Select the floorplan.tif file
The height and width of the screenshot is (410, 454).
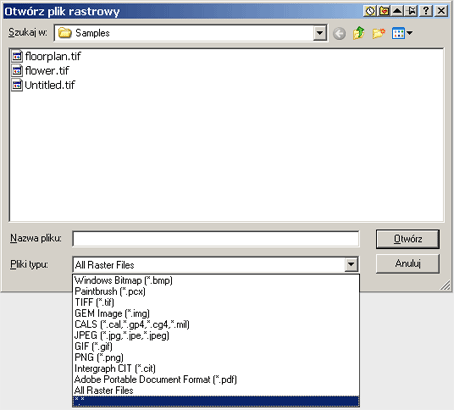[x=46, y=56]
